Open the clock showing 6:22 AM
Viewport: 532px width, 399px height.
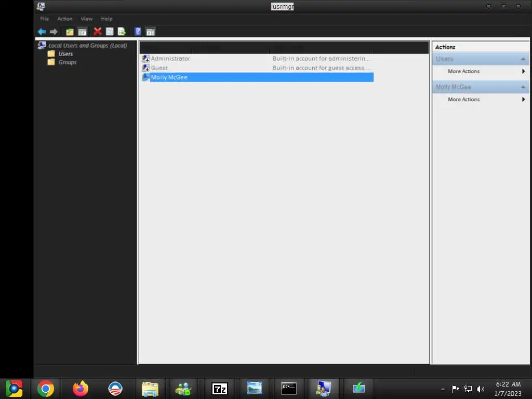pyautogui.click(x=508, y=389)
